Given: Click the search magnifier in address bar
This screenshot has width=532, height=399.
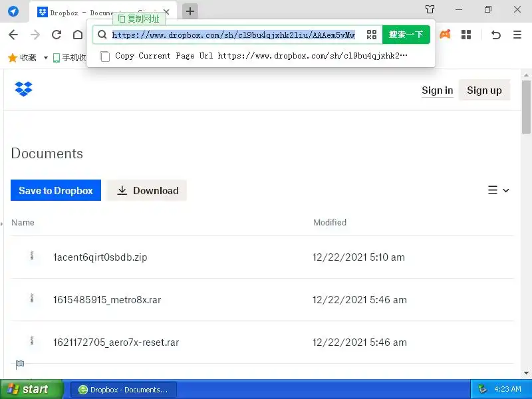Looking at the screenshot, I should 102,35.
